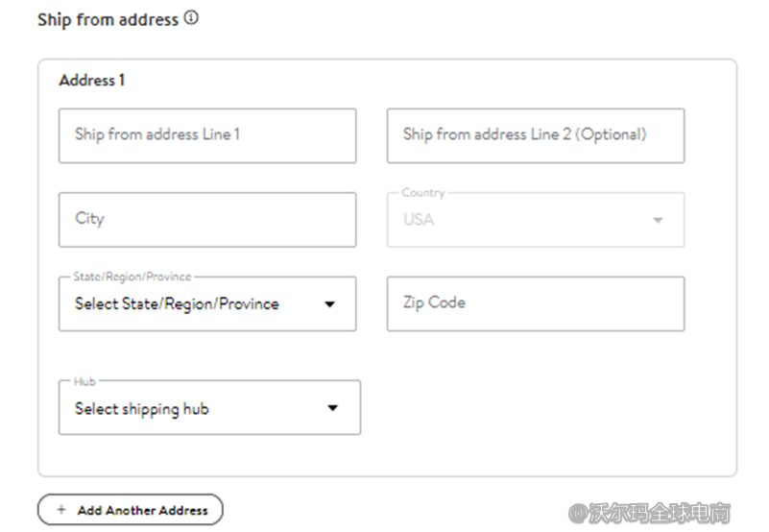The height and width of the screenshot is (532, 769).
Task: Click into the City field
Action: coord(206,220)
